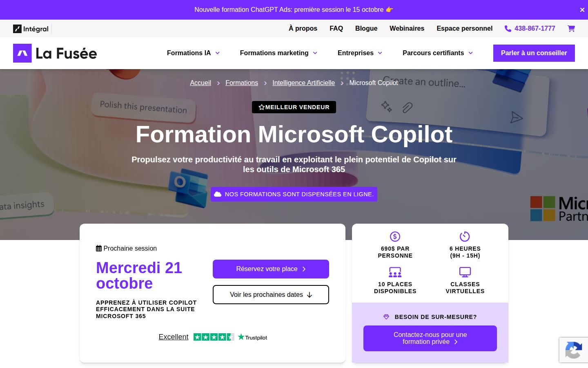Click the star icon in Meilleur Vendeur badge
The image size is (588, 368).
coord(262,107)
